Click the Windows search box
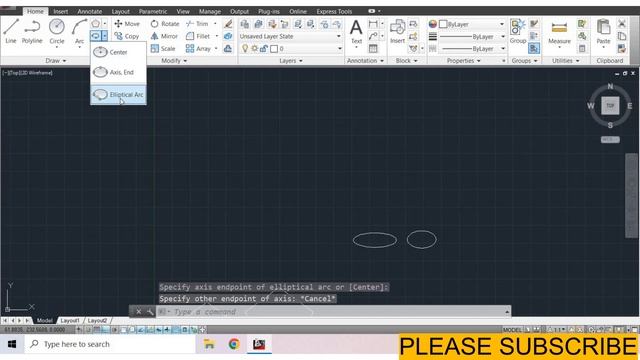640x360 pixels. [110, 344]
